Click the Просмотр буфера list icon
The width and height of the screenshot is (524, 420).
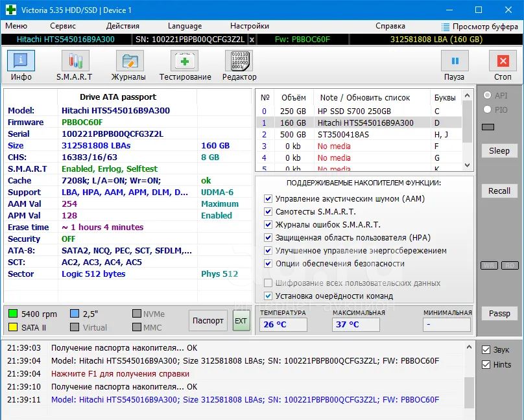click(445, 27)
